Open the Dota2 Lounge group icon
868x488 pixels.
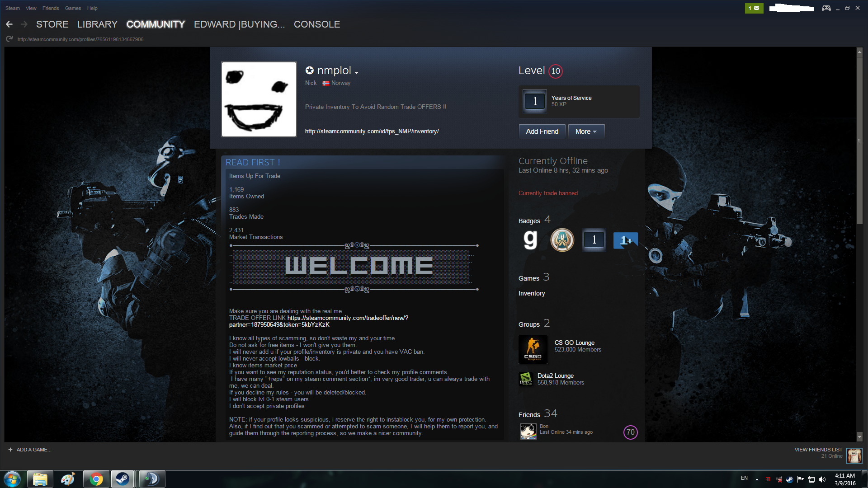pyautogui.click(x=526, y=379)
